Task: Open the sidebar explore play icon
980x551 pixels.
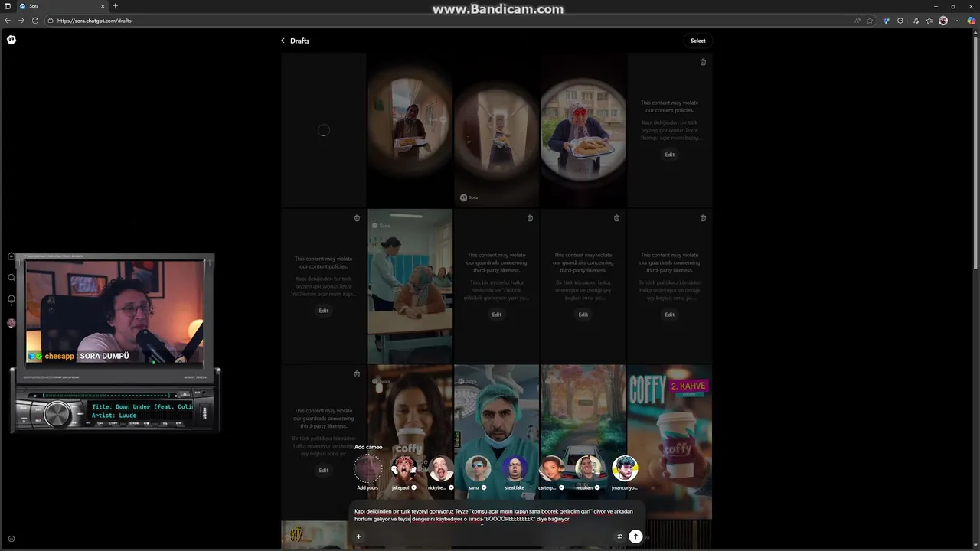Action: (x=11, y=256)
